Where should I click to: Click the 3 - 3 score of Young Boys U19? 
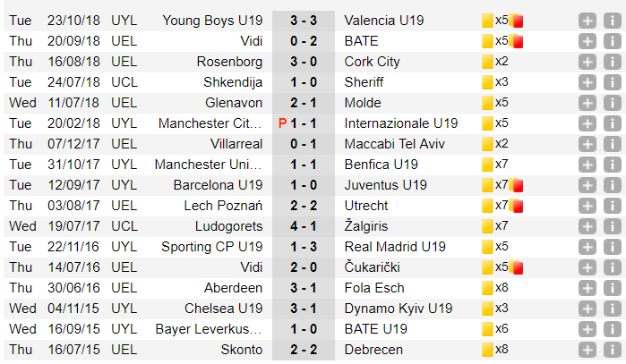(305, 20)
